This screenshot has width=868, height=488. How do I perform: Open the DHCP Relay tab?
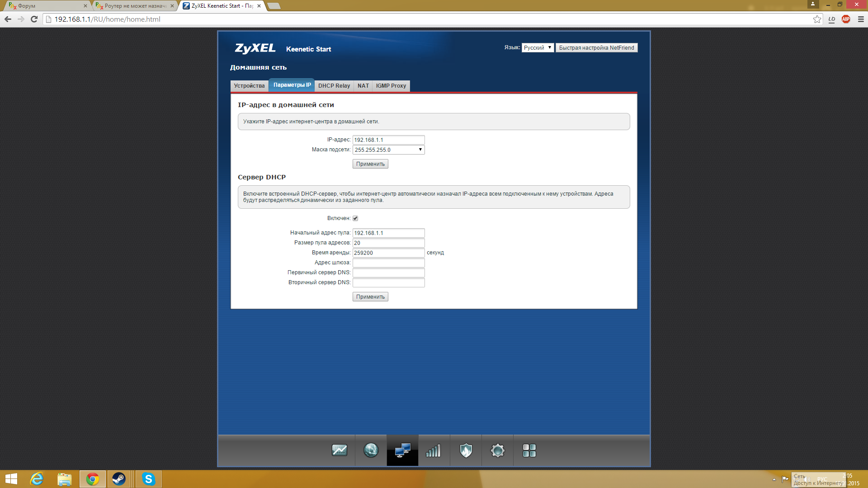click(x=334, y=86)
